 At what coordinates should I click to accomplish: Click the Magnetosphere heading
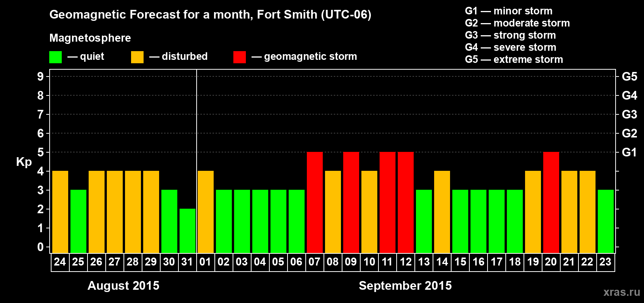[x=90, y=38]
